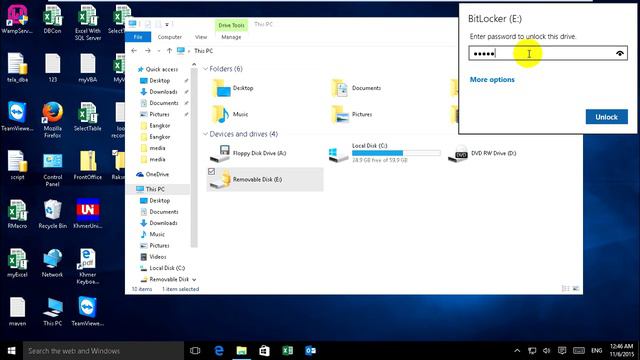Switch to large icons view layout icon

(x=576, y=289)
